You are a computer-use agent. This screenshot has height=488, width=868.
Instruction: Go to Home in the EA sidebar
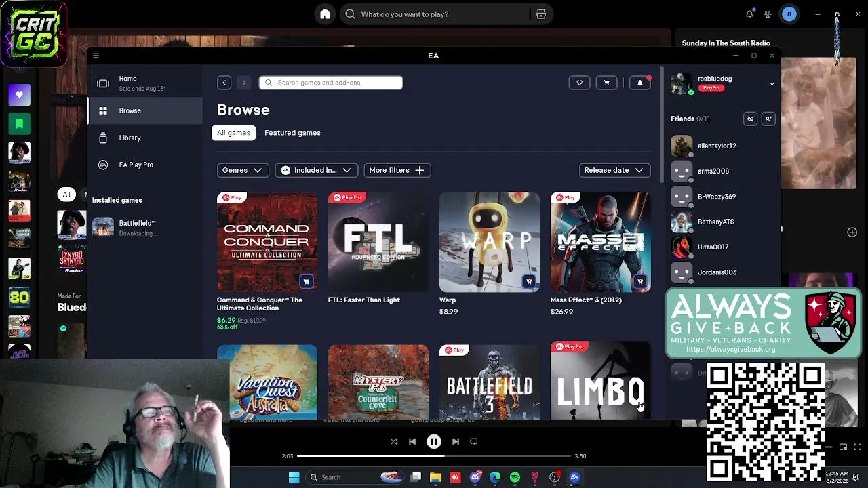[x=144, y=83]
